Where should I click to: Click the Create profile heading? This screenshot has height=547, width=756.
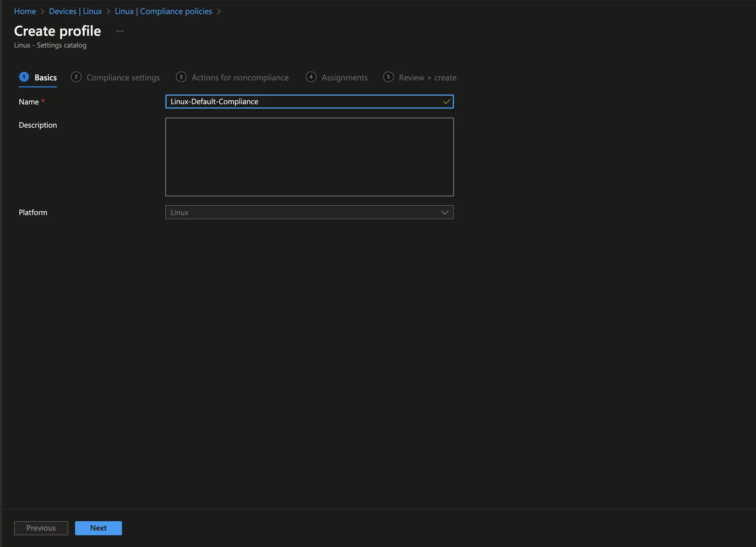(x=57, y=31)
